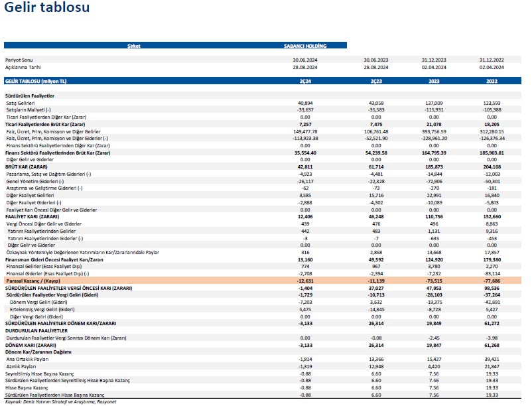Click the 40,894 sales revenue value

pyautogui.click(x=306, y=103)
